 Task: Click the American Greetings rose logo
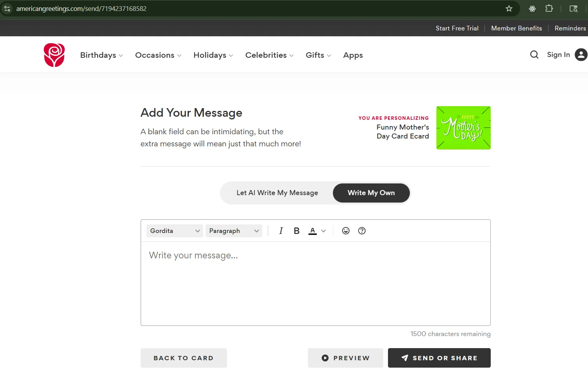point(54,55)
